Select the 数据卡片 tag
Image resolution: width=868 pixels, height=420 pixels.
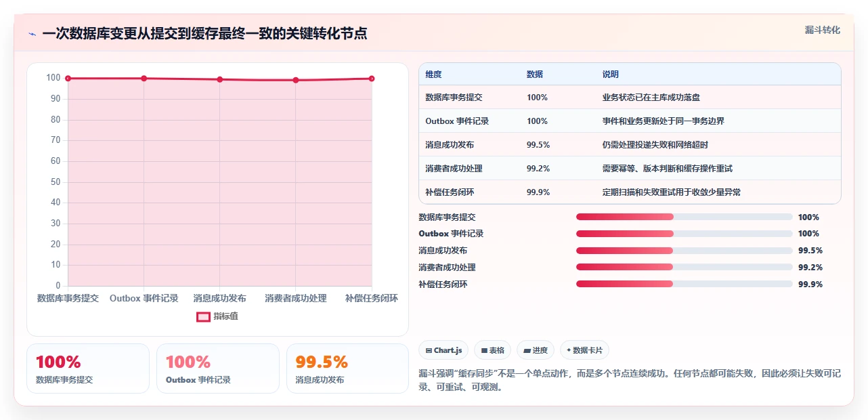click(x=584, y=350)
